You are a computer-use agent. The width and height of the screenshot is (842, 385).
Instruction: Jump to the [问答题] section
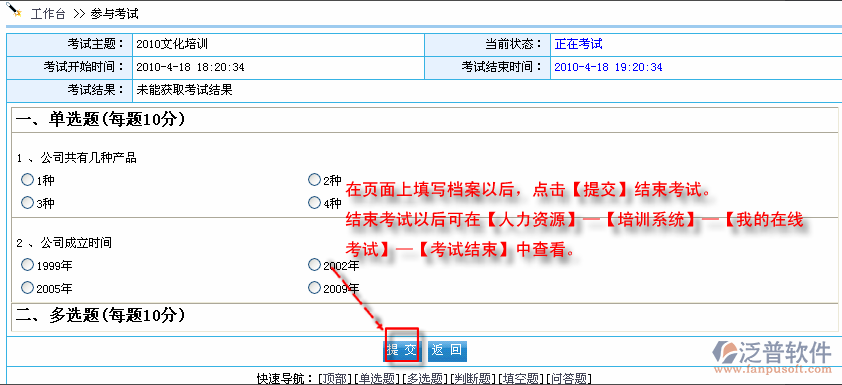[569, 379]
